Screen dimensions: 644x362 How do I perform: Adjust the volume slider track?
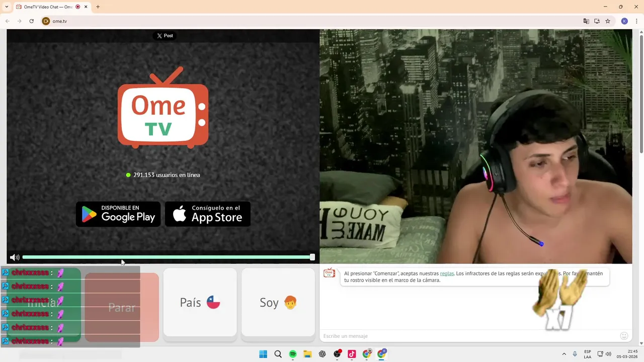click(x=168, y=257)
